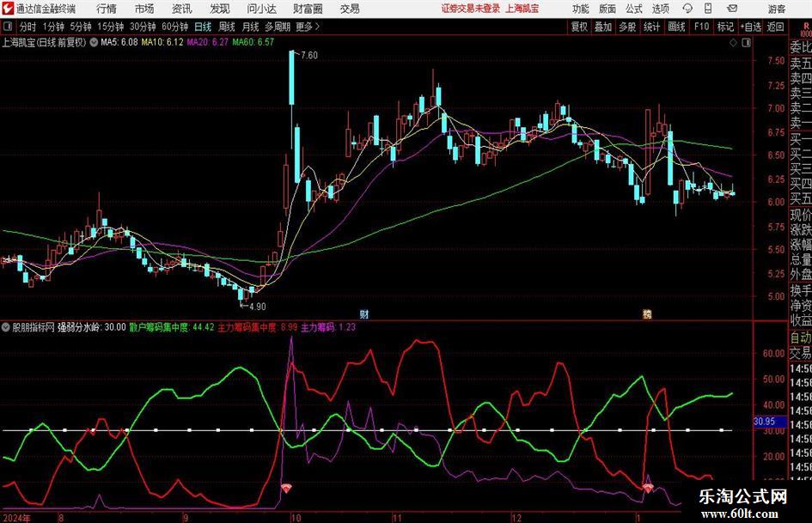Click the diamond icon above the chart
812x523 pixels.
(733, 43)
